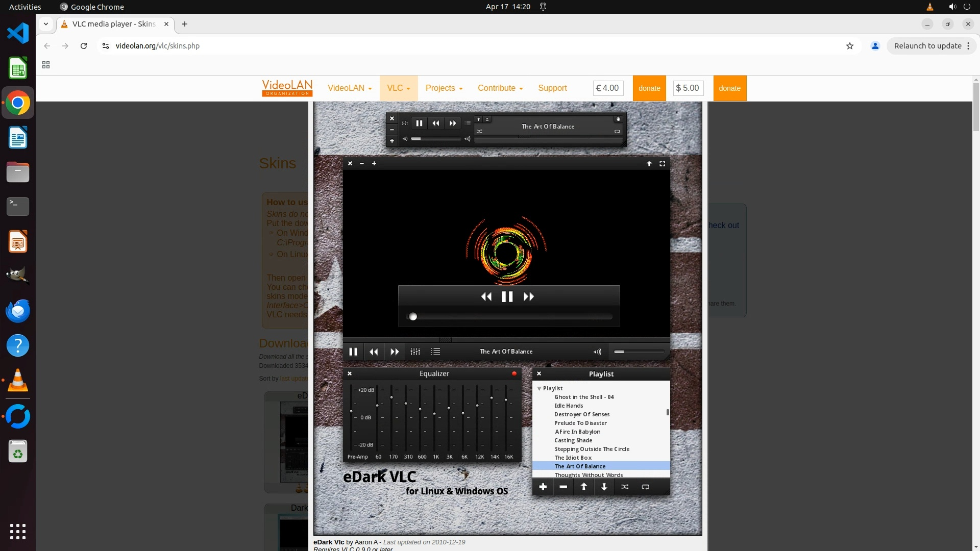This screenshot has width=980, height=551.
Task: Select the VLC navigation menu
Action: click(x=399, y=88)
